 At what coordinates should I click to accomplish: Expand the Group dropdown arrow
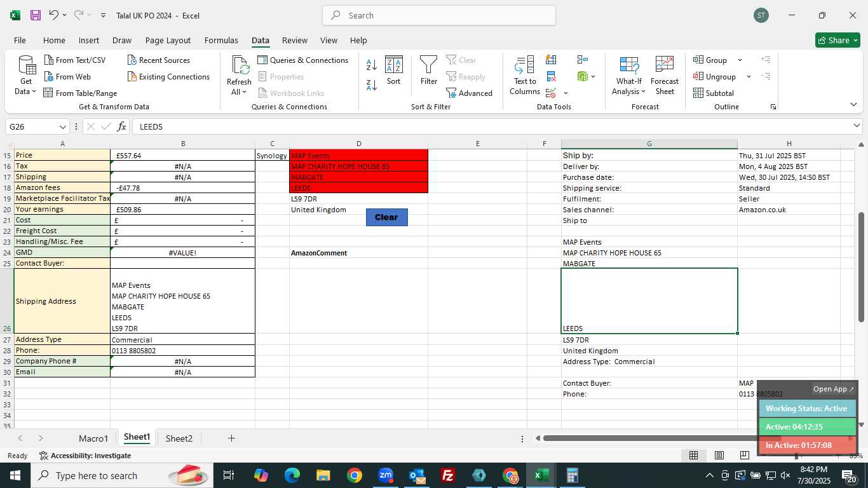[740, 60]
